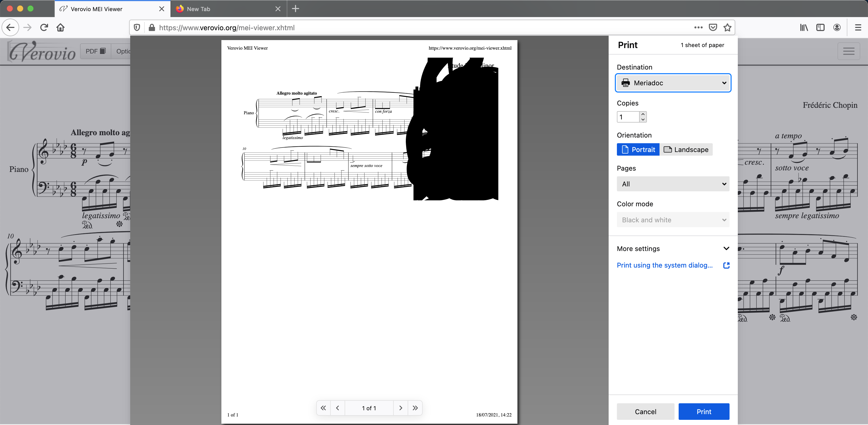Select Portrait orientation
Image resolution: width=868 pixels, height=425 pixels.
point(638,149)
